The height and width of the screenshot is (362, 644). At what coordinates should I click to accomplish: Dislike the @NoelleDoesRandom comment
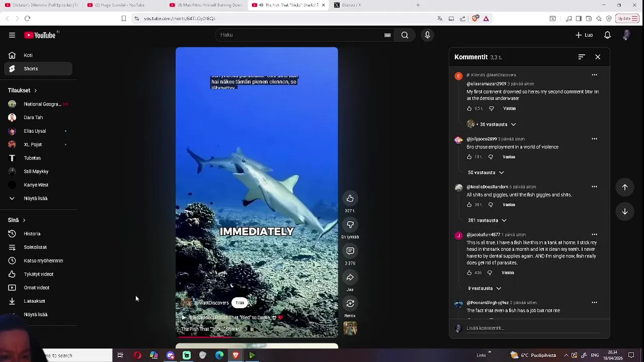(x=491, y=205)
